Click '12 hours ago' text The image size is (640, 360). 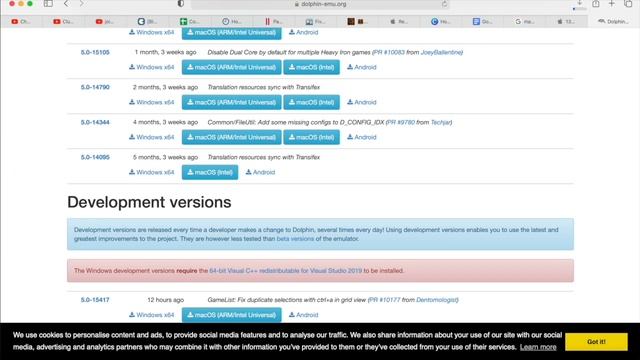[165, 300]
